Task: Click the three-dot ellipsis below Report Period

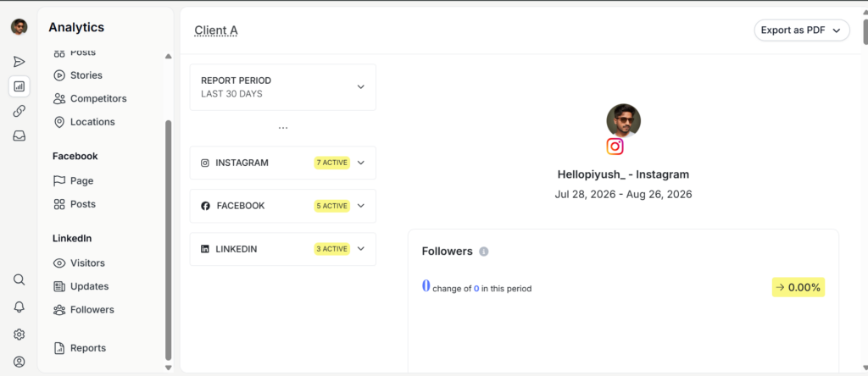Action: pyautogui.click(x=283, y=128)
